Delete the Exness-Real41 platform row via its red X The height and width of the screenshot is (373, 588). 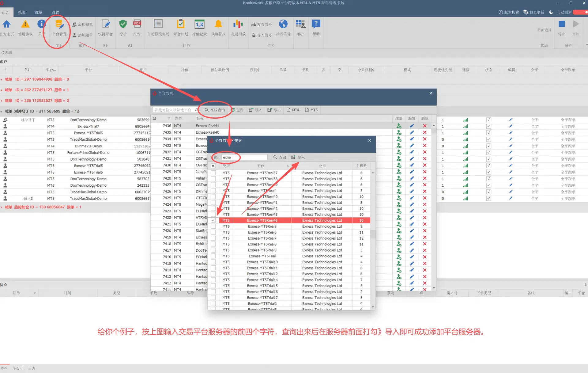(425, 126)
